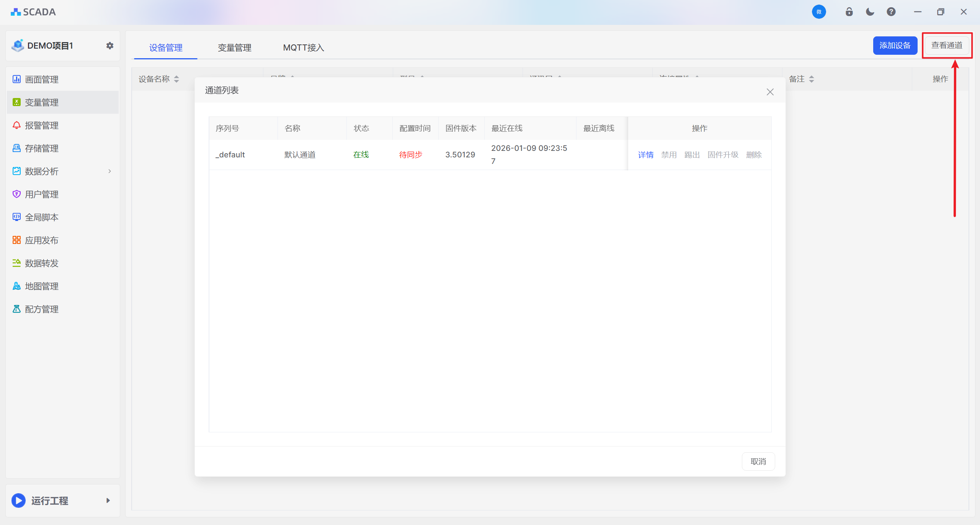Click the blue user avatar icon

coord(819,12)
